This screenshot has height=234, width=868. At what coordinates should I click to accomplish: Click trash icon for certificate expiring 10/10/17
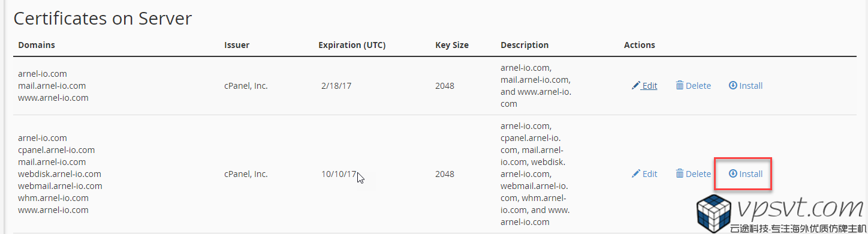tap(680, 174)
